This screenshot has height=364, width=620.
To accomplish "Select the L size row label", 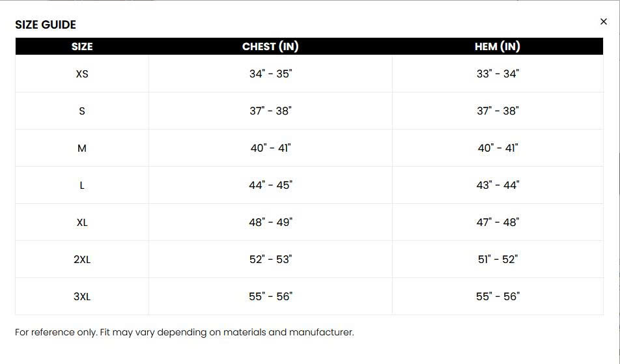I will coord(82,186).
